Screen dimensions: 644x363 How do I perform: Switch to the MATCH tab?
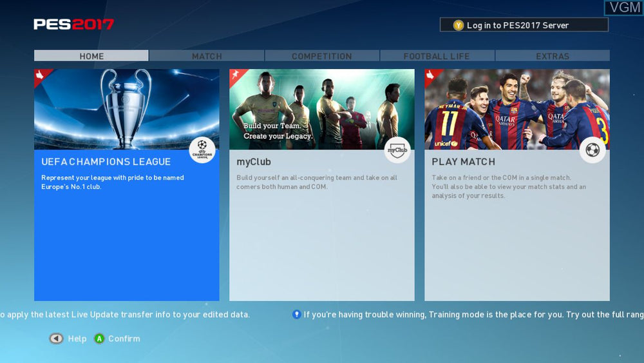(x=207, y=56)
